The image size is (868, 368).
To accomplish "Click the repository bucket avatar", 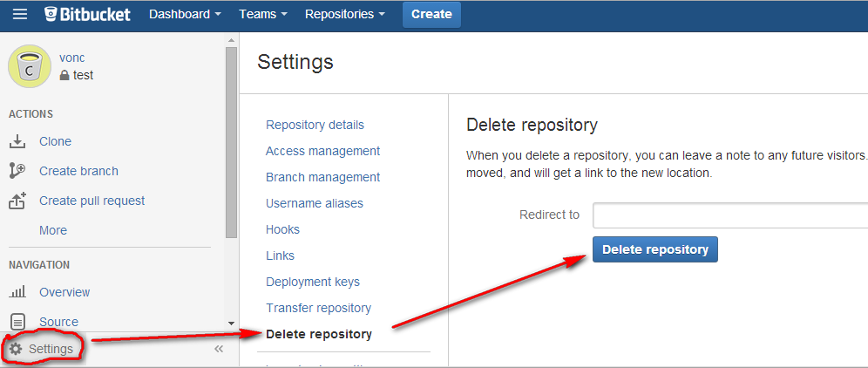I will coord(29,67).
